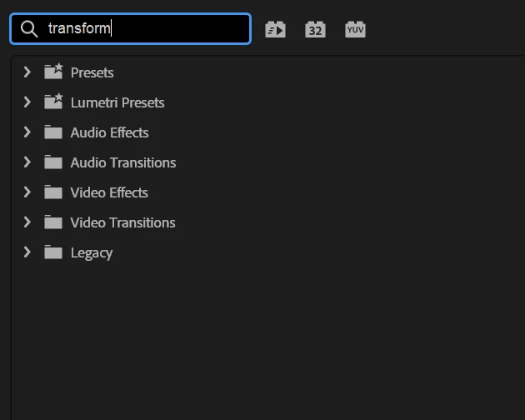Toggle the YUV Effects filter icon

click(x=355, y=29)
